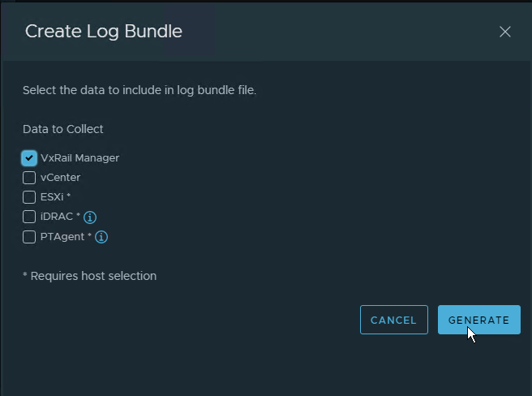532x396 pixels.
Task: Click the Data to Collect heading
Action: (x=63, y=129)
